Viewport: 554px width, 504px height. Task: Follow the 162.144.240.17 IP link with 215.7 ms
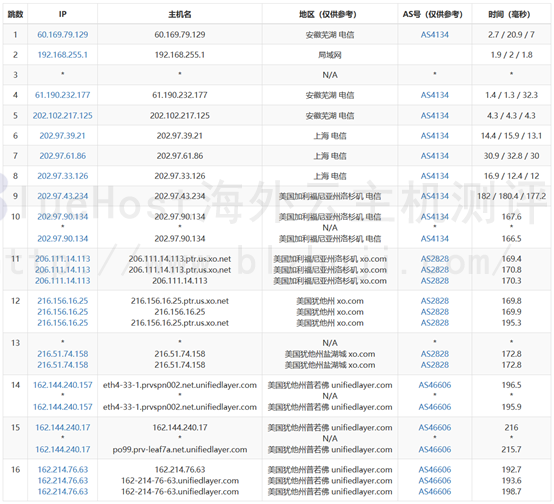[63, 449]
